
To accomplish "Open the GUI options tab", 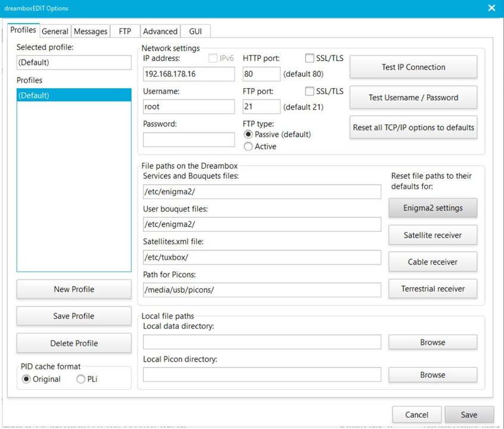I will click(x=195, y=31).
